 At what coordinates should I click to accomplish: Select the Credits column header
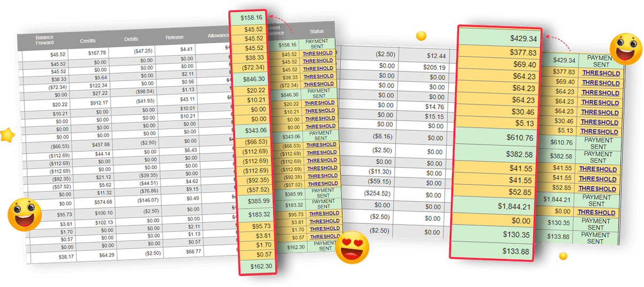point(88,41)
